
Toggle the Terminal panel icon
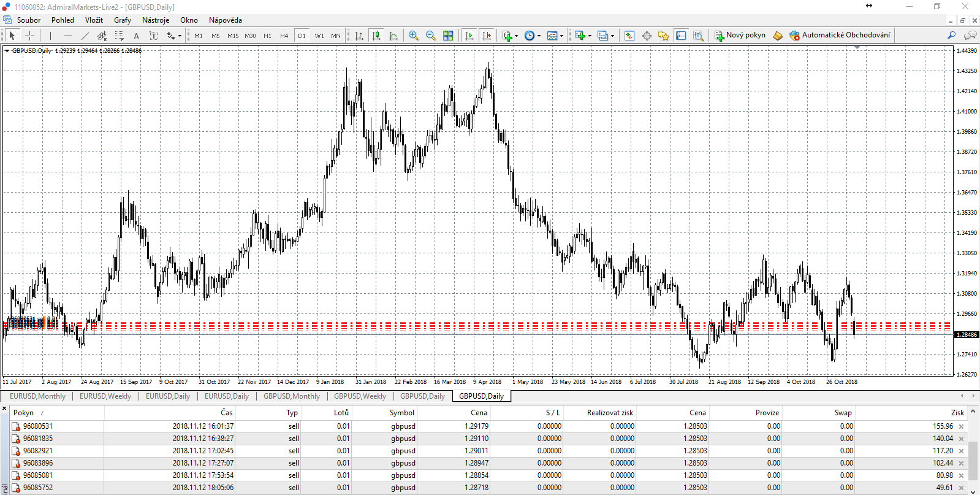(681, 36)
